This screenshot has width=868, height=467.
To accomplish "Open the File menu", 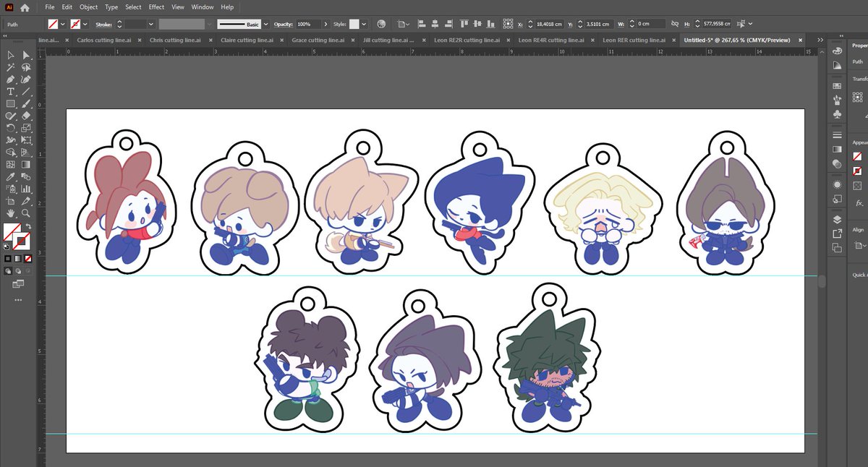I will (x=50, y=7).
